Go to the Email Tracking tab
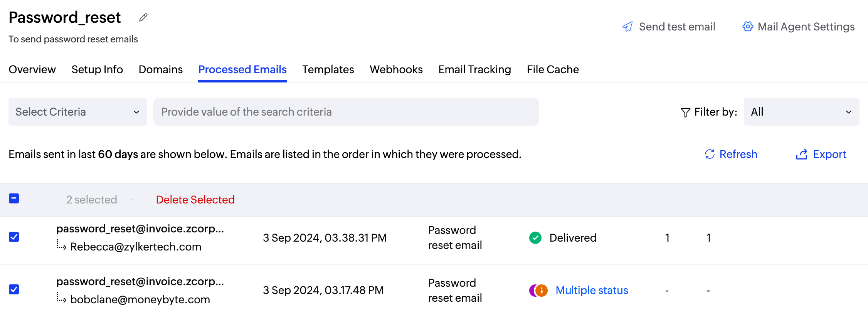This screenshot has height=316, width=868. pos(474,69)
